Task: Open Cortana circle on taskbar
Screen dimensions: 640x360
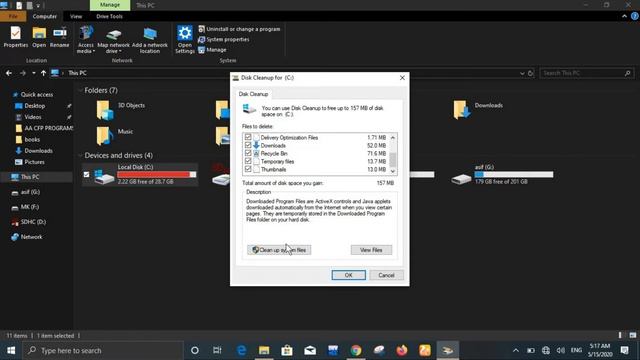Action: (x=195, y=350)
